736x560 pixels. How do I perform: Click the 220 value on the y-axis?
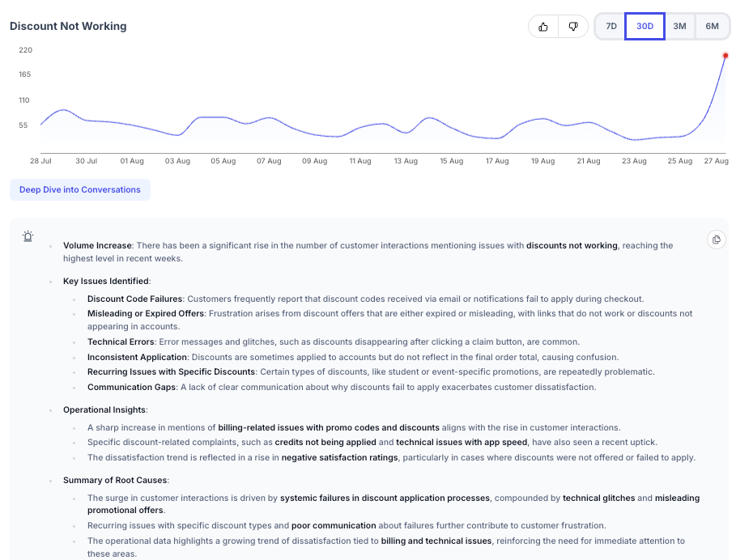pos(25,50)
